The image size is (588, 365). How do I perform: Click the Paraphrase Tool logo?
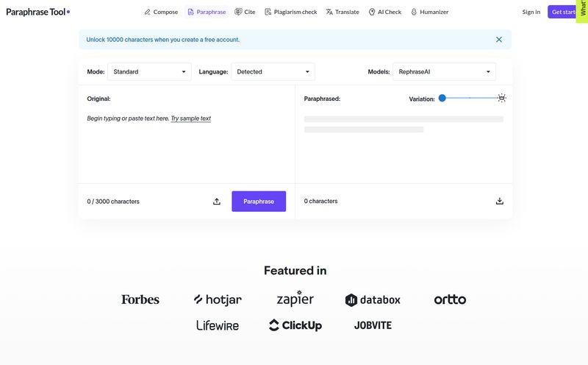[38, 12]
